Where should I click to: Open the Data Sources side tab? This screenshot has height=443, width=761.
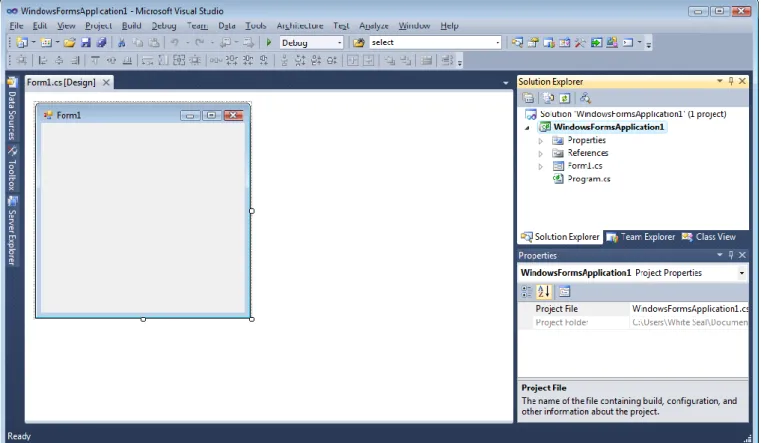(12, 108)
